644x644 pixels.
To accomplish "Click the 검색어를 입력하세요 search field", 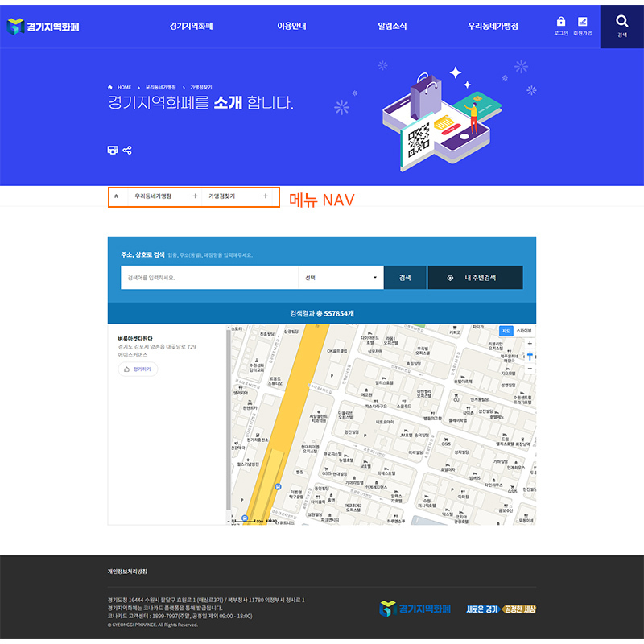I will pyautogui.click(x=209, y=278).
